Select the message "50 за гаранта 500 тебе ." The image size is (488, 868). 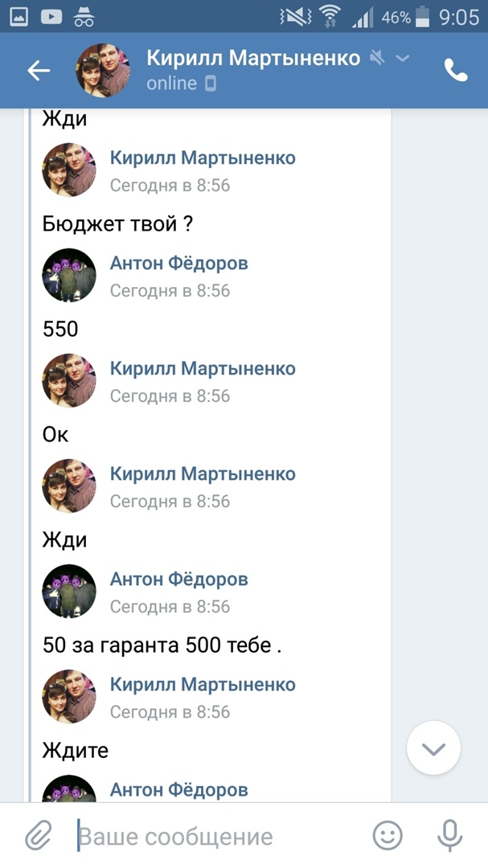click(162, 645)
